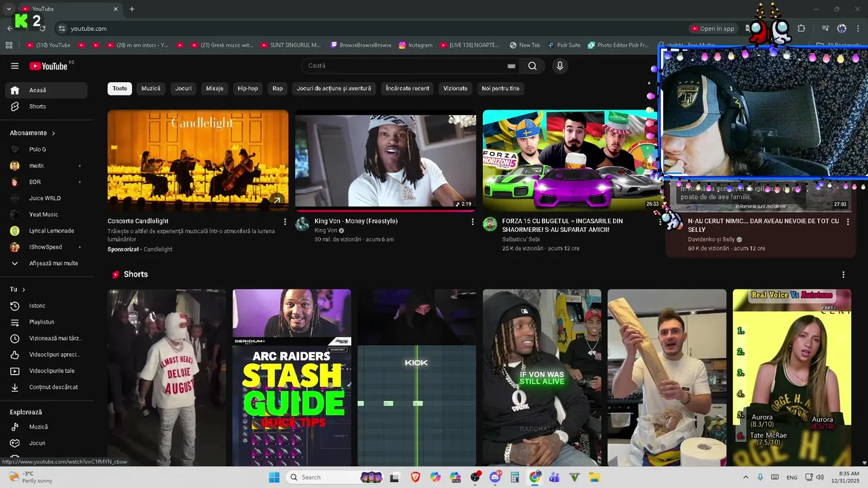Expand the Tu section chevron
The width and height of the screenshot is (868, 488).
click(x=24, y=289)
